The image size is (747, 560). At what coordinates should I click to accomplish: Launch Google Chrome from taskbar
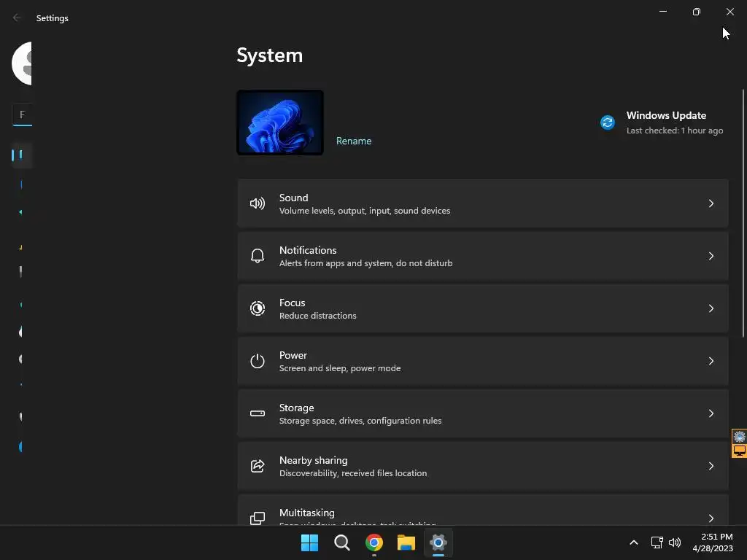point(374,542)
